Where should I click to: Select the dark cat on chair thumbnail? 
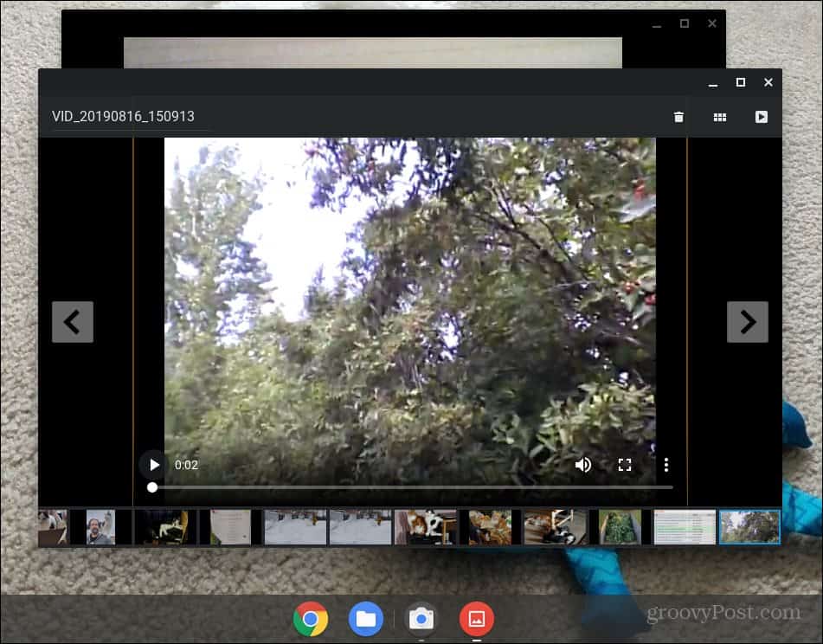click(165, 527)
